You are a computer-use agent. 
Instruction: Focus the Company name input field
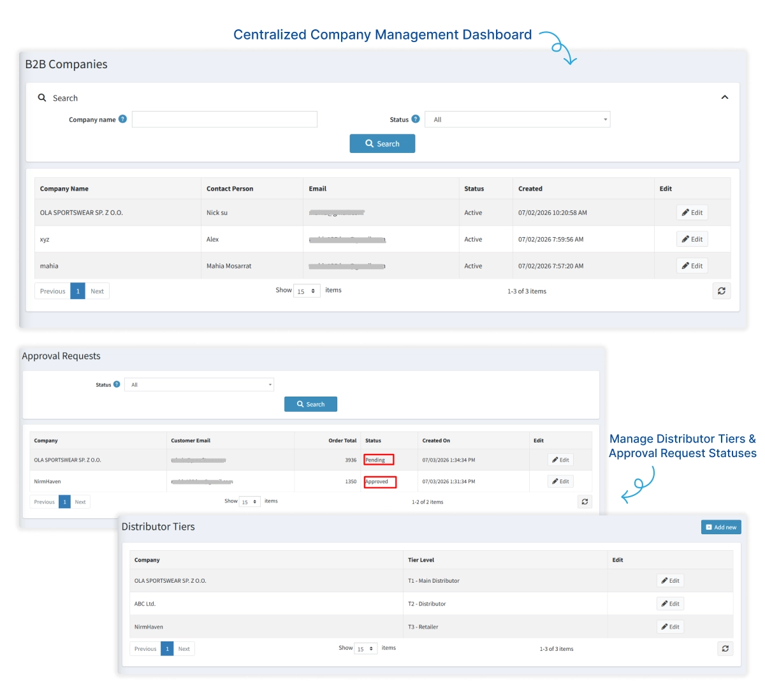pyautogui.click(x=224, y=119)
